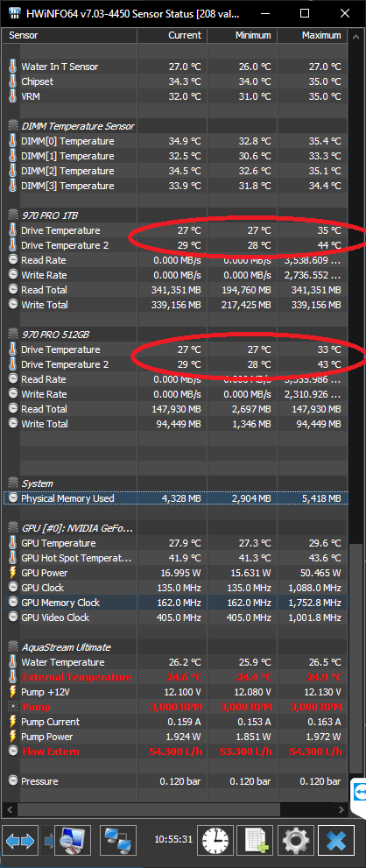Click the Maximum column header
The height and width of the screenshot is (868, 366).
pyautogui.click(x=313, y=35)
